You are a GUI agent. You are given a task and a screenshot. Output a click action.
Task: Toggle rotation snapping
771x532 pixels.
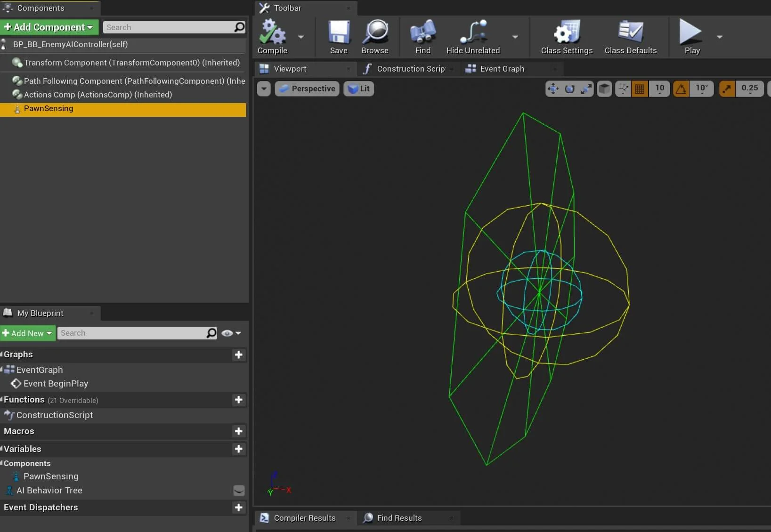point(681,89)
